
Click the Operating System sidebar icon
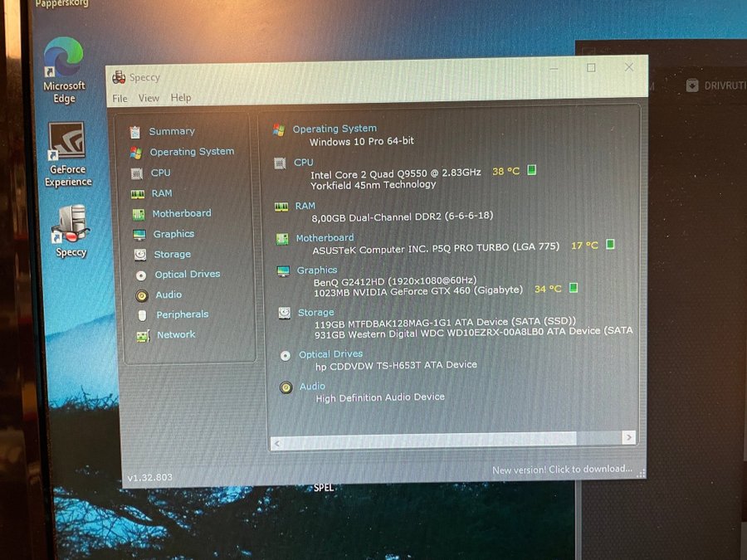pos(136,153)
